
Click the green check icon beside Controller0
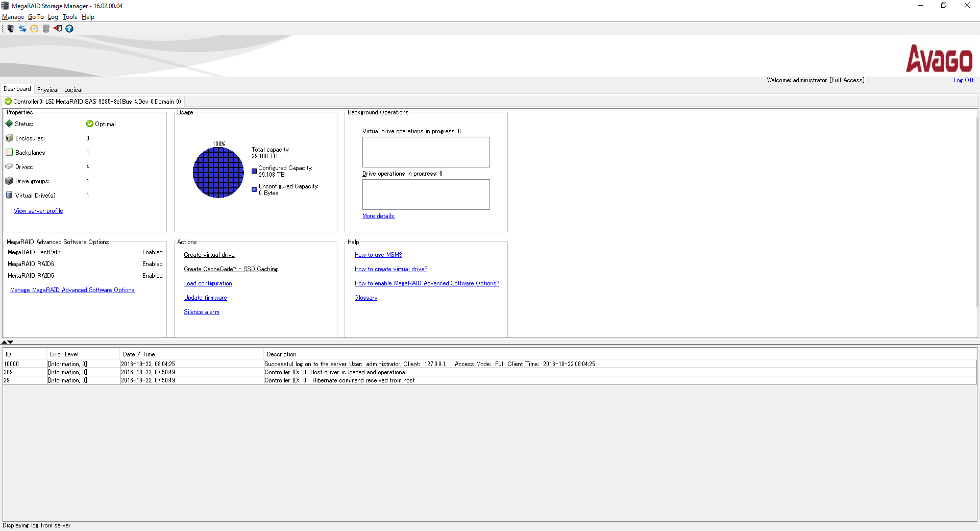(x=8, y=101)
